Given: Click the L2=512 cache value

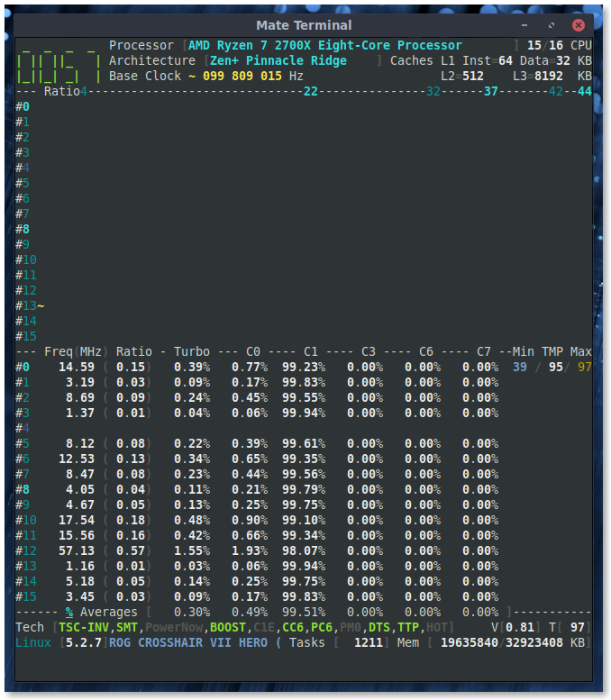Looking at the screenshot, I should click(x=462, y=76).
